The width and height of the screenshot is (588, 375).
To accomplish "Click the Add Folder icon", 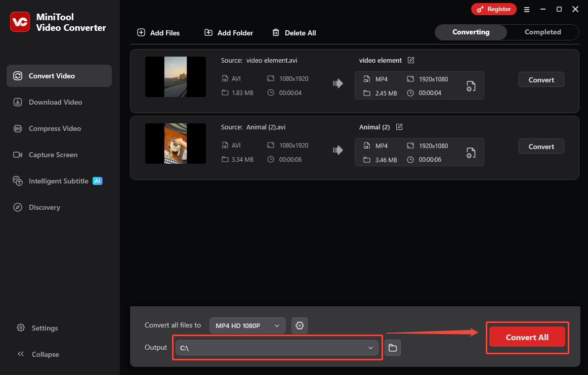I will (x=208, y=32).
